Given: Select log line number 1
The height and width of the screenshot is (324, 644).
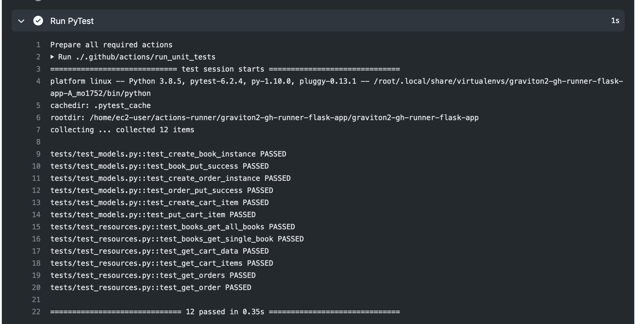Looking at the screenshot, I should point(38,45).
